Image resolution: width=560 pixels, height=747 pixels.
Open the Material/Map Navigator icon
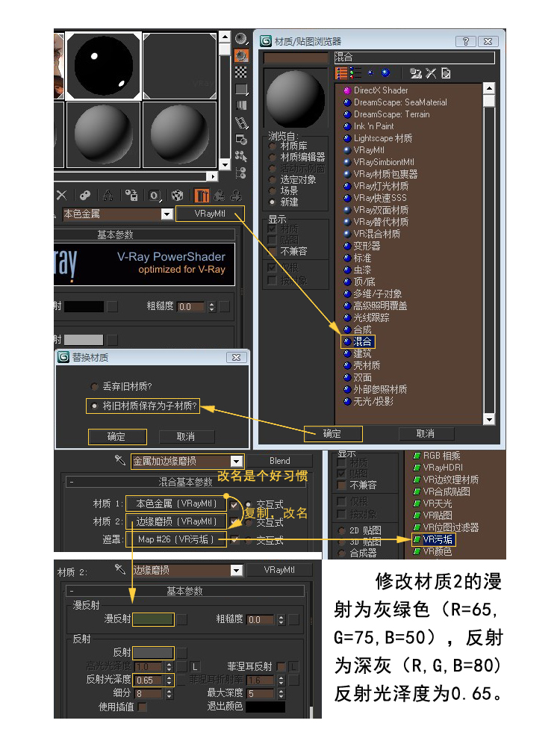tap(241, 173)
